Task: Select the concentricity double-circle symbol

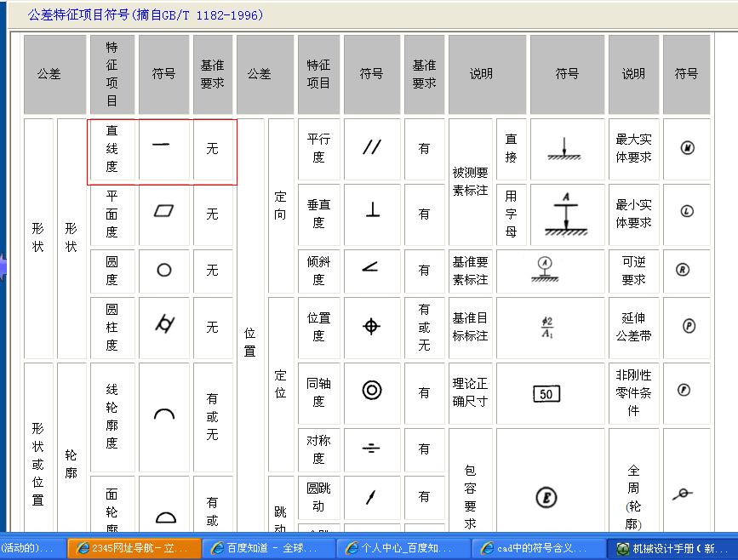Action: click(x=372, y=390)
